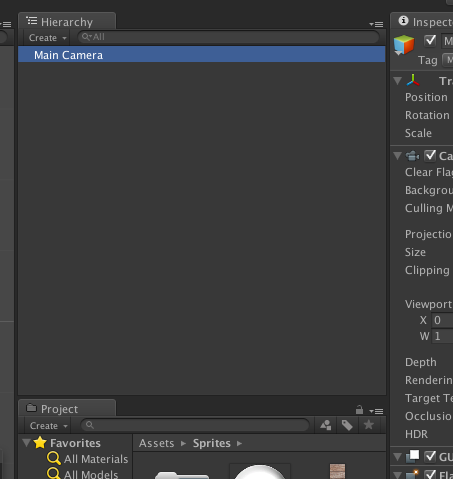Click the Hierarchy search field
The image size is (453, 479).
point(229,37)
